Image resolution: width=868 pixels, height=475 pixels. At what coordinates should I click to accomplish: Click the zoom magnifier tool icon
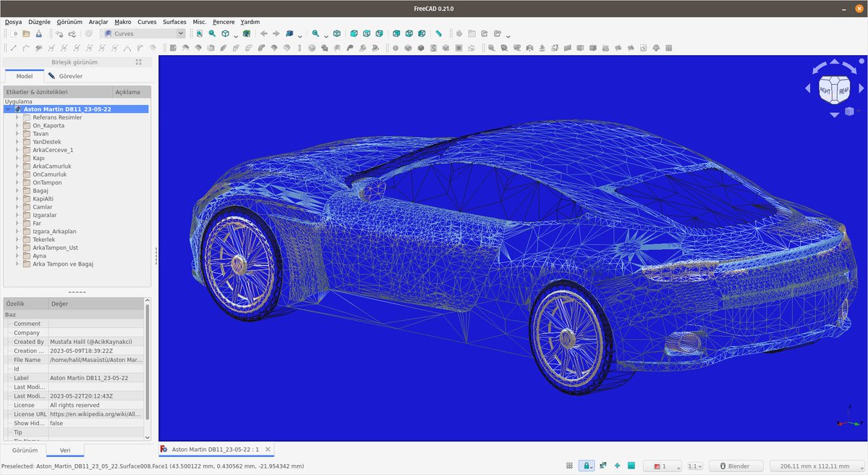(315, 33)
